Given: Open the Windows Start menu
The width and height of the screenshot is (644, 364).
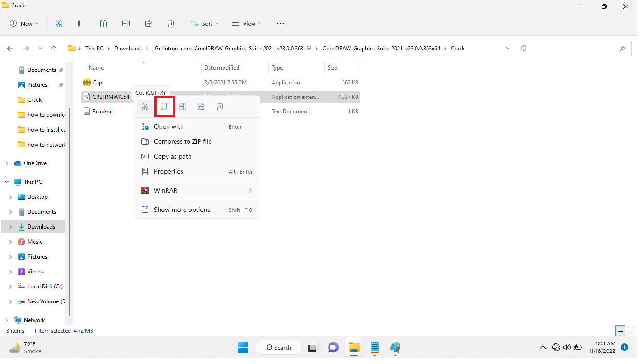Looking at the screenshot, I should pyautogui.click(x=243, y=348).
